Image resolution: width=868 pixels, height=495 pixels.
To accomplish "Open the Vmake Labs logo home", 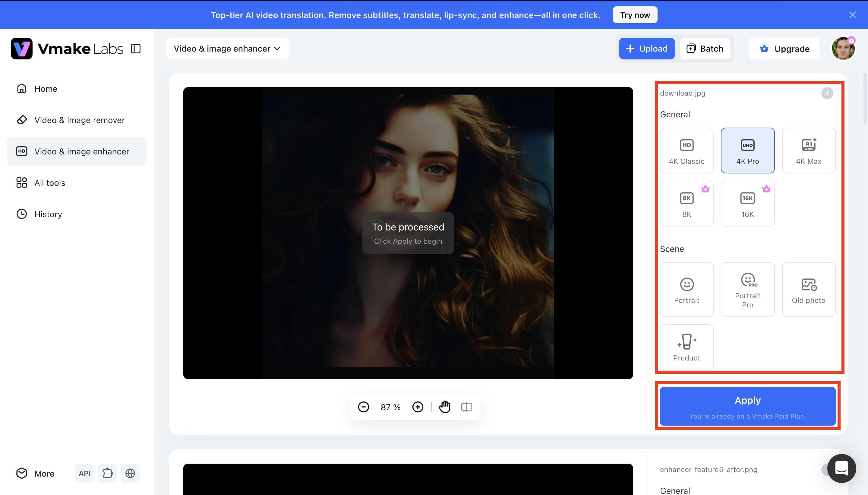I will tap(67, 49).
